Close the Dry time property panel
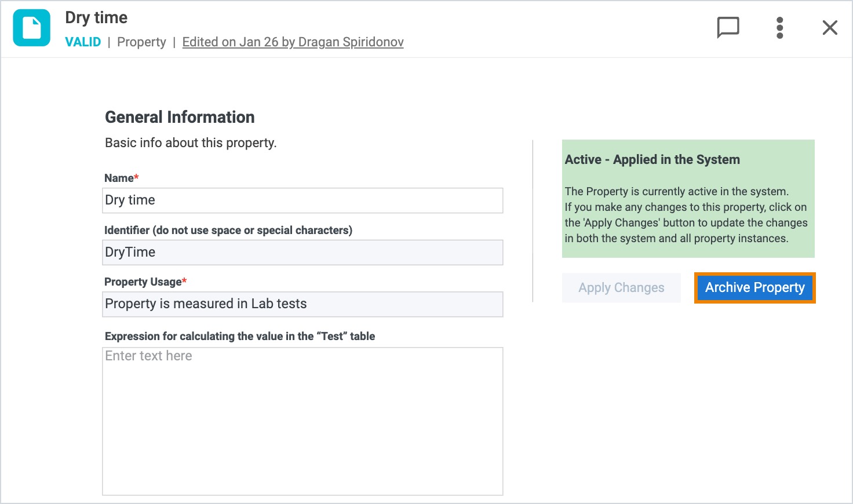 coord(830,27)
